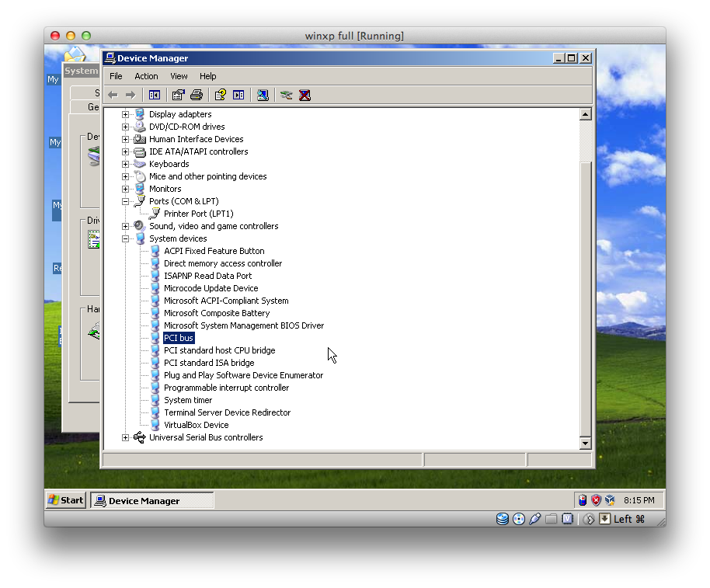Click the Back arrow in Device Manager toolbar

(x=113, y=95)
